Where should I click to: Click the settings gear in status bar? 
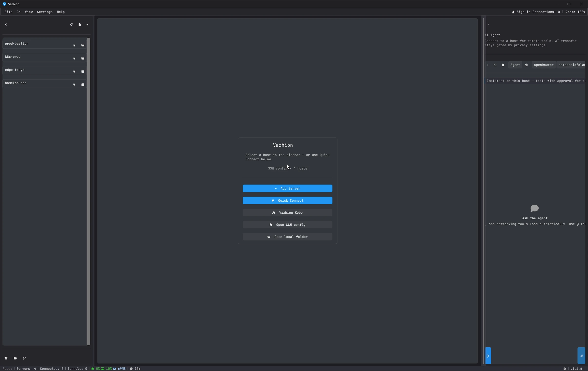565,369
